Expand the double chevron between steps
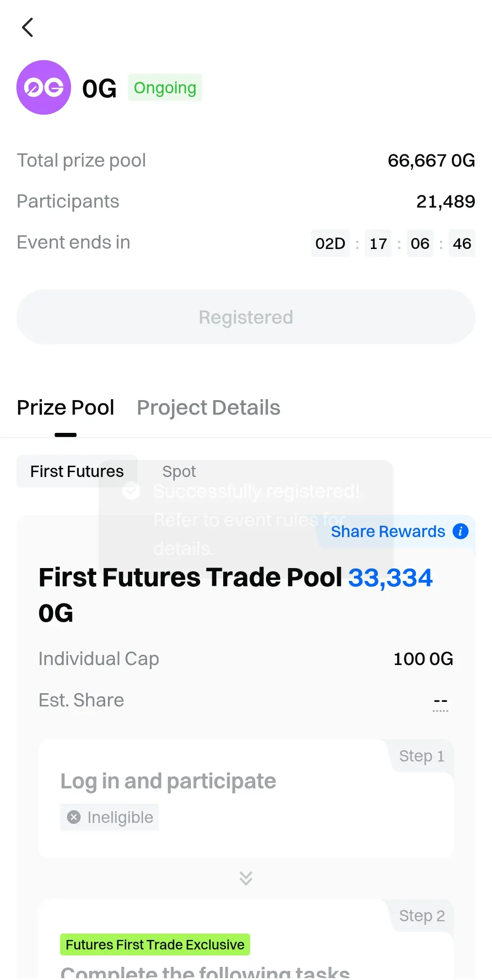The height and width of the screenshot is (980, 492). (x=246, y=878)
